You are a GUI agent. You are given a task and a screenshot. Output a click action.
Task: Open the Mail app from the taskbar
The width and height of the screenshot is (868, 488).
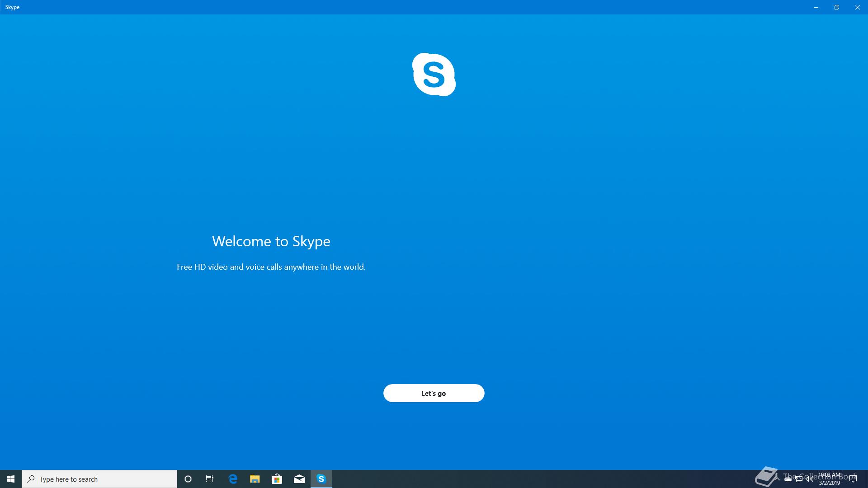299,479
